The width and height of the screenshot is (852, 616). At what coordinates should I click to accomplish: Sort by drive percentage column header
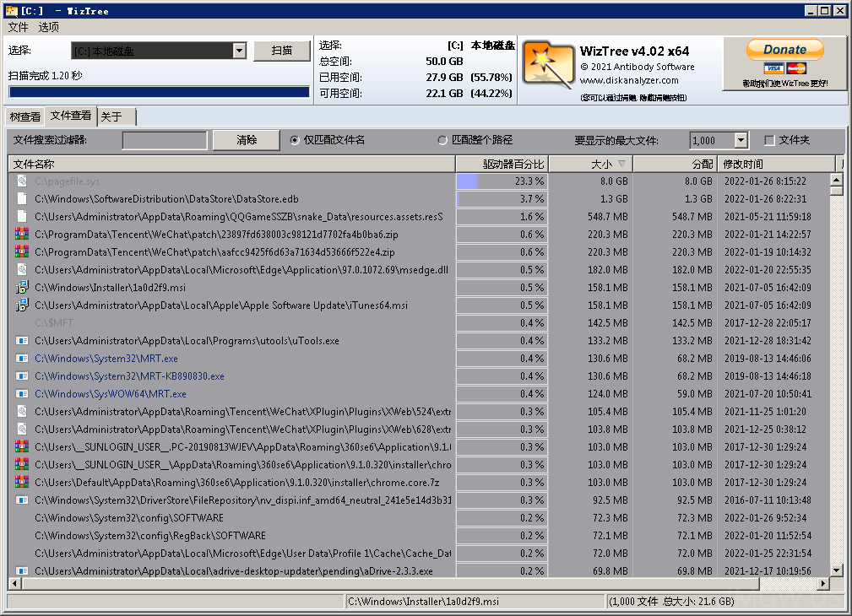(x=502, y=164)
